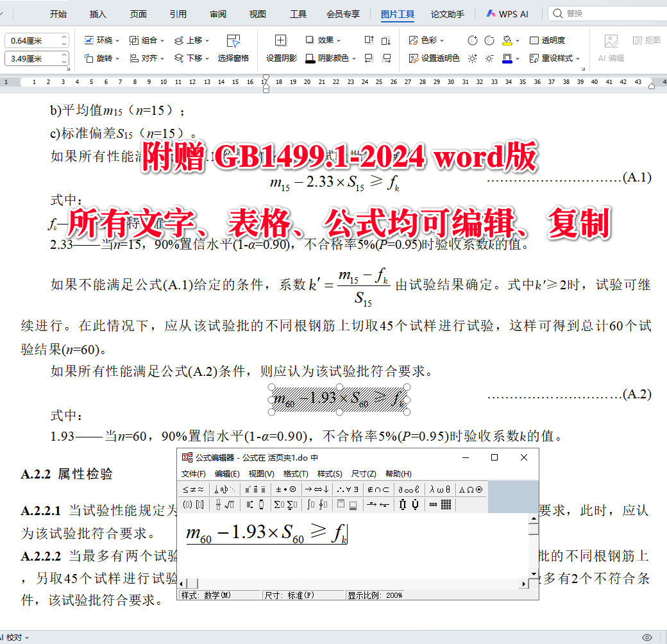Open the Products and set theory templates palette
Image resolution: width=667 pixels, height=644 pixels.
coord(409,505)
